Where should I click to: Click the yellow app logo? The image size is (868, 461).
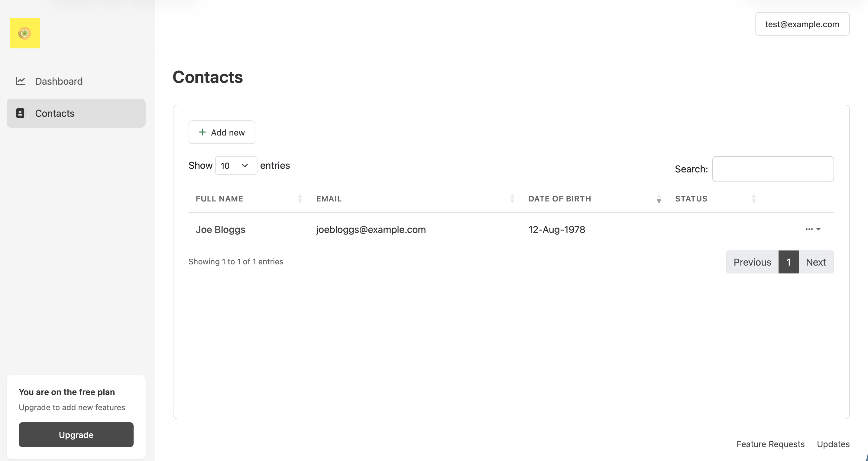tap(24, 33)
